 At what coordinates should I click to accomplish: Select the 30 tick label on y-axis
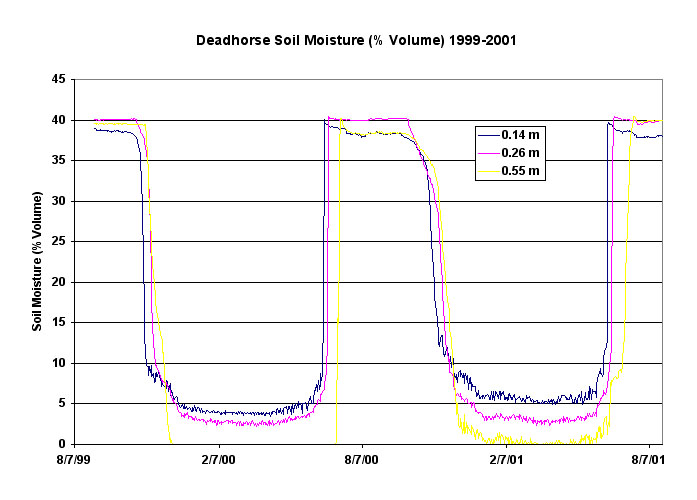coord(60,201)
